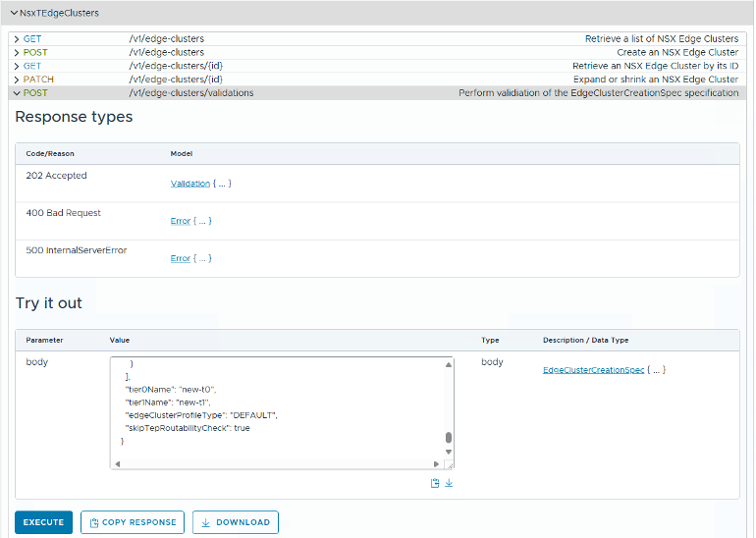Click the copy icon below the body textarea

coord(435,483)
